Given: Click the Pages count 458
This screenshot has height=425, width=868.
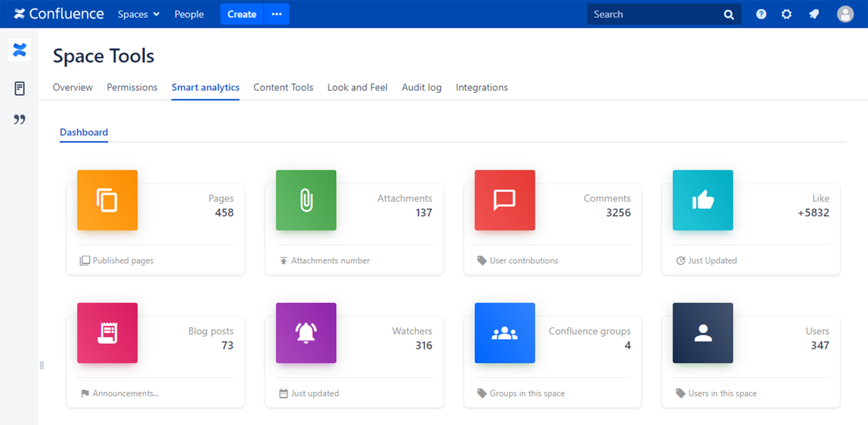Looking at the screenshot, I should (x=225, y=212).
